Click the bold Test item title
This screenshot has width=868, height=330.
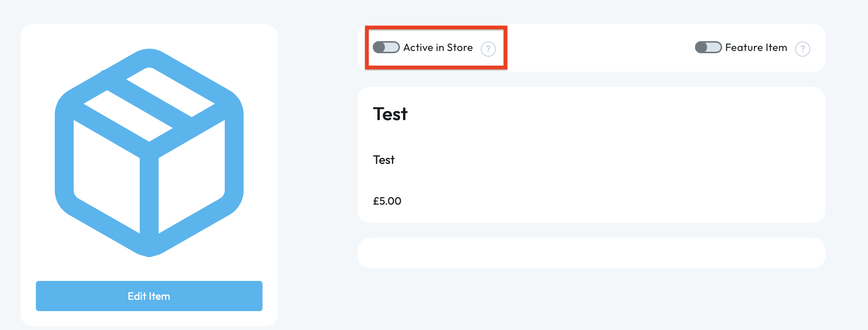point(390,114)
